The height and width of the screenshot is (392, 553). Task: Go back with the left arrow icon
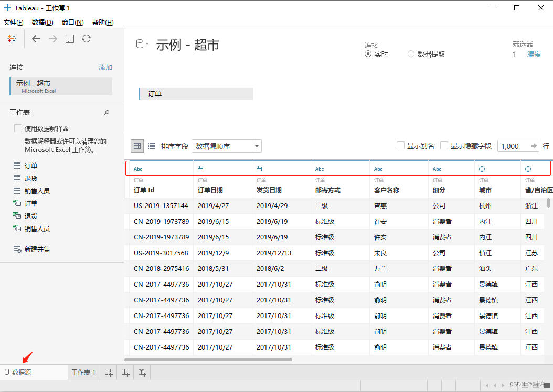[36, 39]
